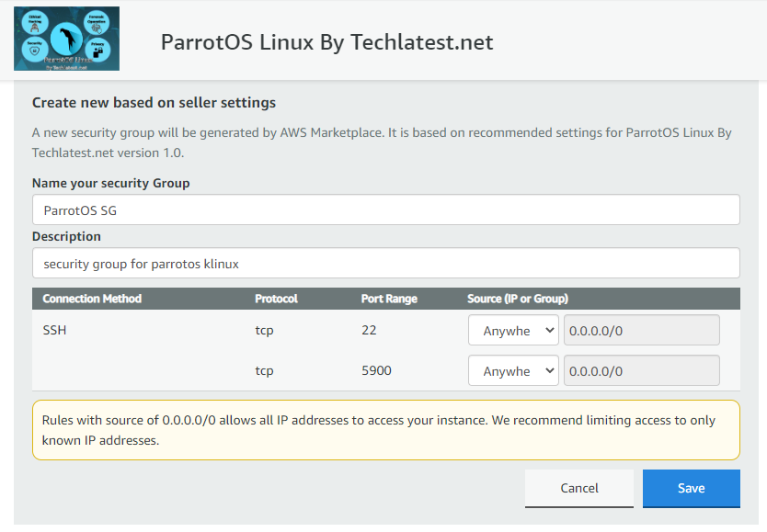Viewport: 767px width, 532px height.
Task: Click the Description label
Action: click(x=66, y=236)
